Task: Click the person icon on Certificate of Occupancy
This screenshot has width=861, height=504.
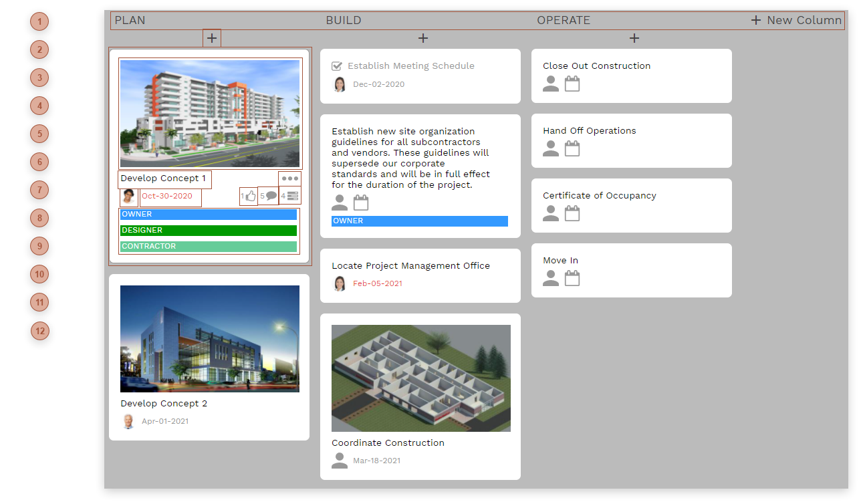Action: [550, 213]
